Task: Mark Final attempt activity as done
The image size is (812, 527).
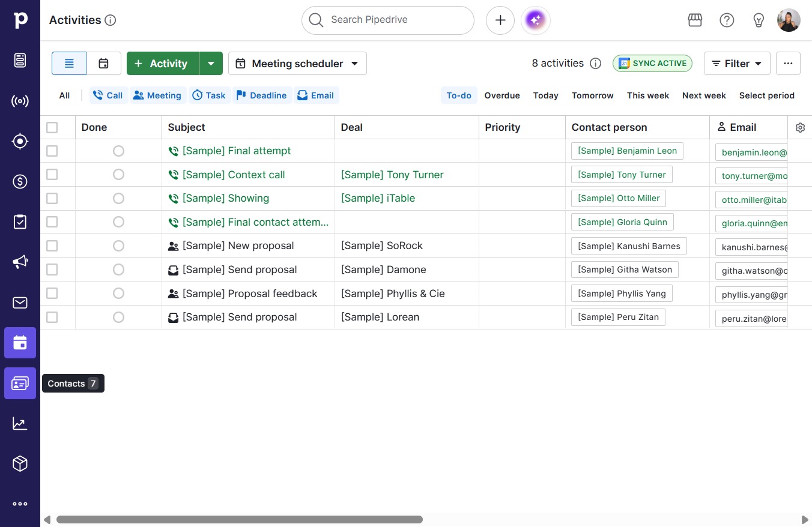Action: coord(118,151)
